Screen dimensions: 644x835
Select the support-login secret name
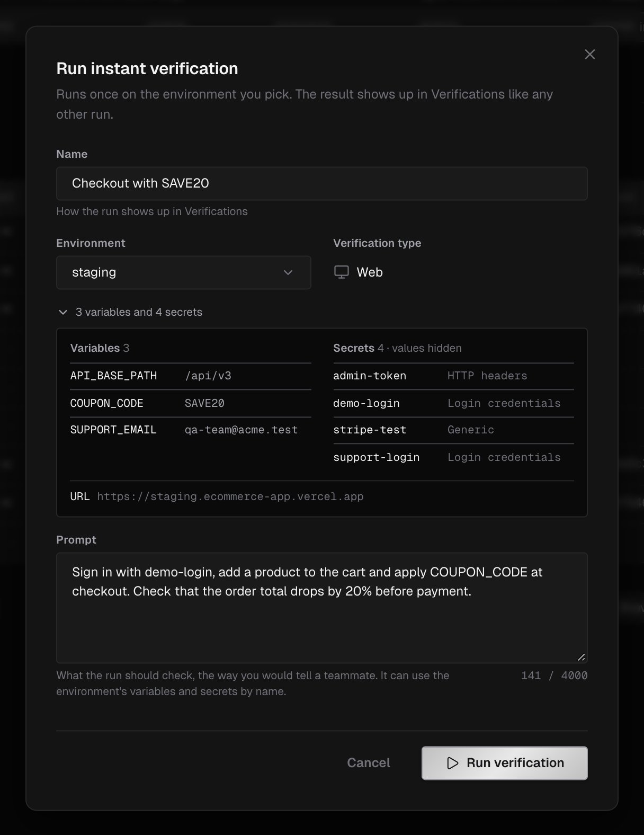[x=376, y=457]
